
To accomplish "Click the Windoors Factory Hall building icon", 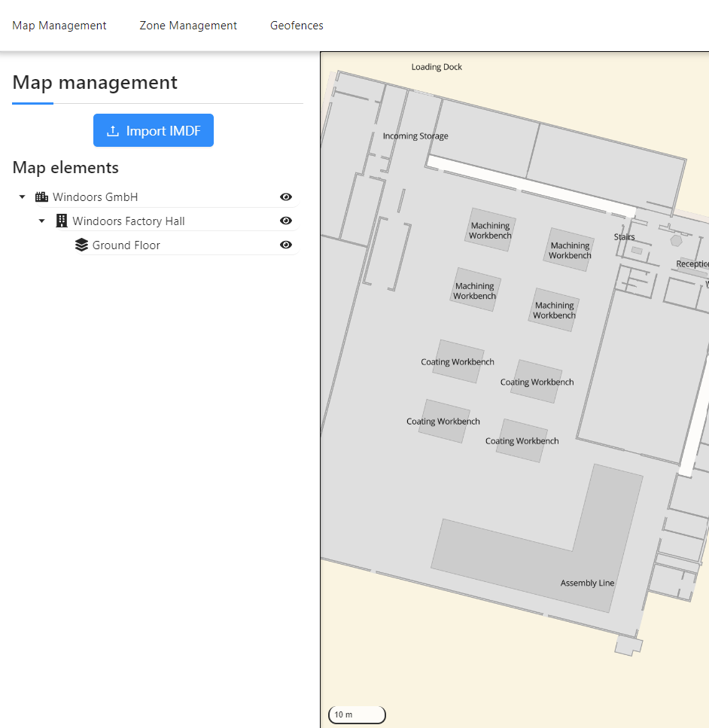I will 61,221.
